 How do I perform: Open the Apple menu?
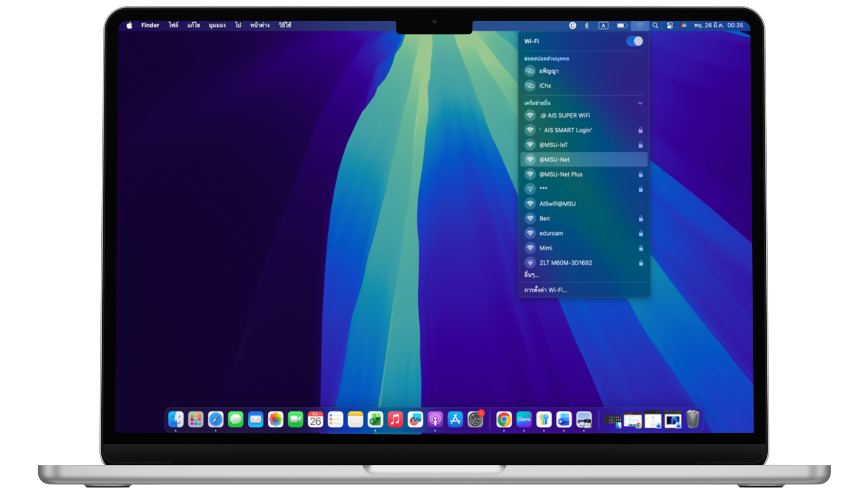click(129, 25)
